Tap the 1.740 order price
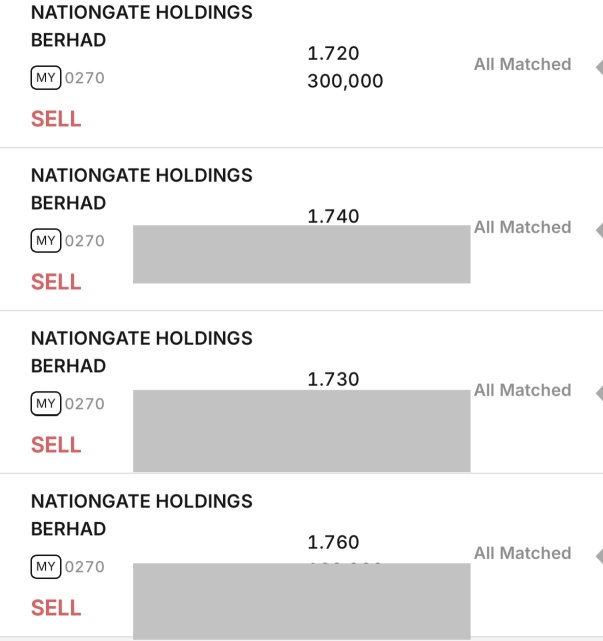This screenshot has width=603, height=641. [334, 216]
